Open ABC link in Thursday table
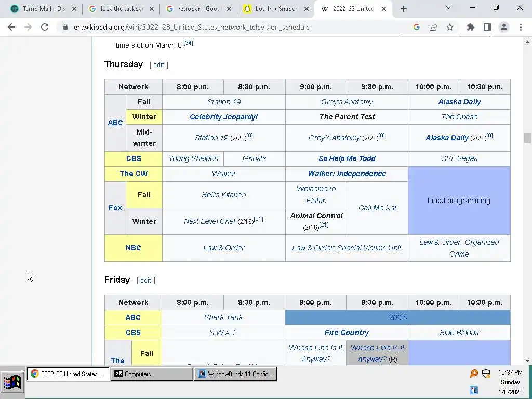The image size is (532, 399). point(115,123)
